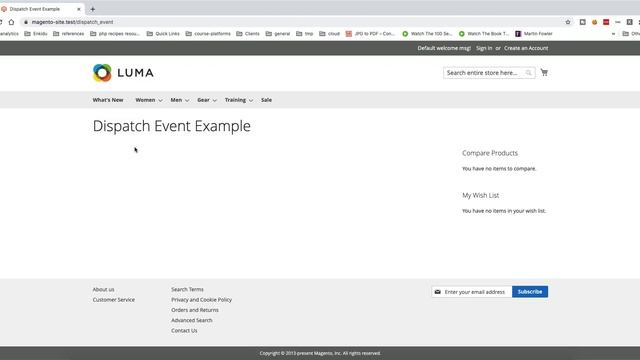The width and height of the screenshot is (640, 360).
Task: Open the Advanced Search footer link
Action: 192,320
